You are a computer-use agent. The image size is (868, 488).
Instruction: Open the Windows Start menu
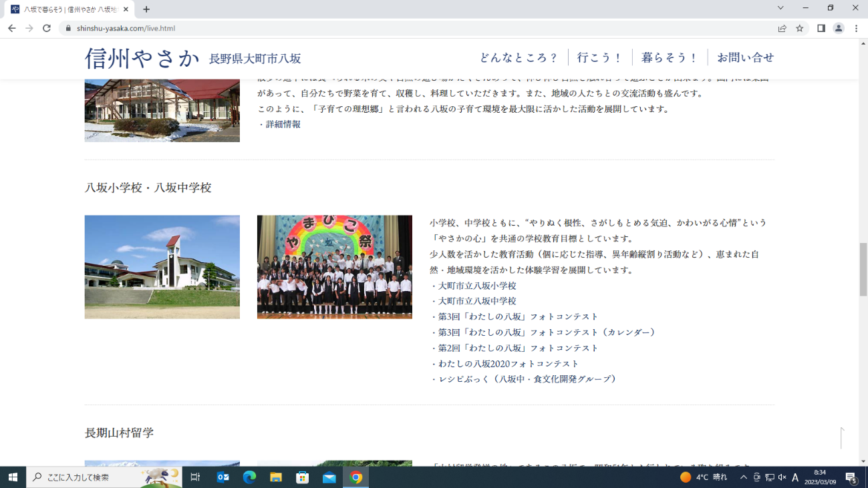tap(13, 477)
